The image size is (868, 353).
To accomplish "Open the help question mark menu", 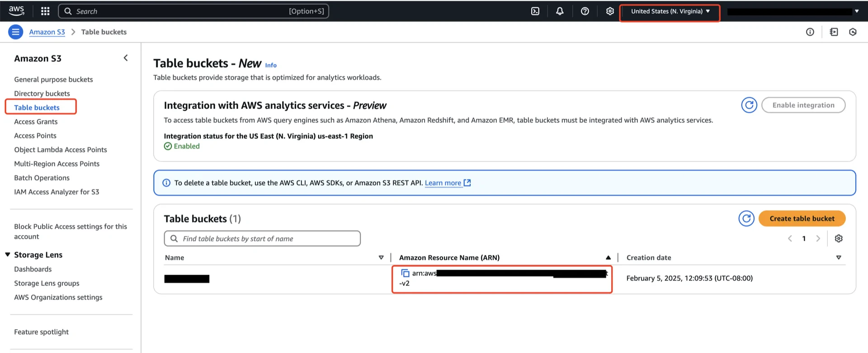I will (585, 11).
